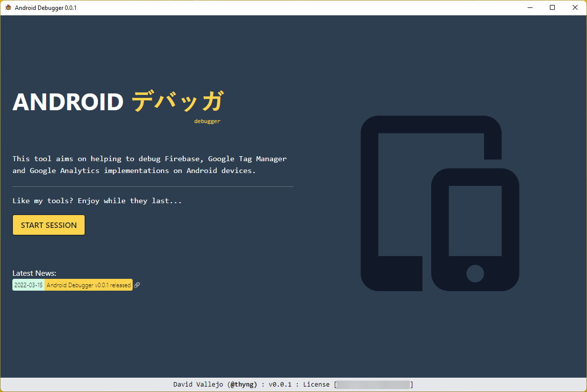Click the small yellow 'debugger' subtitle

coord(207,121)
